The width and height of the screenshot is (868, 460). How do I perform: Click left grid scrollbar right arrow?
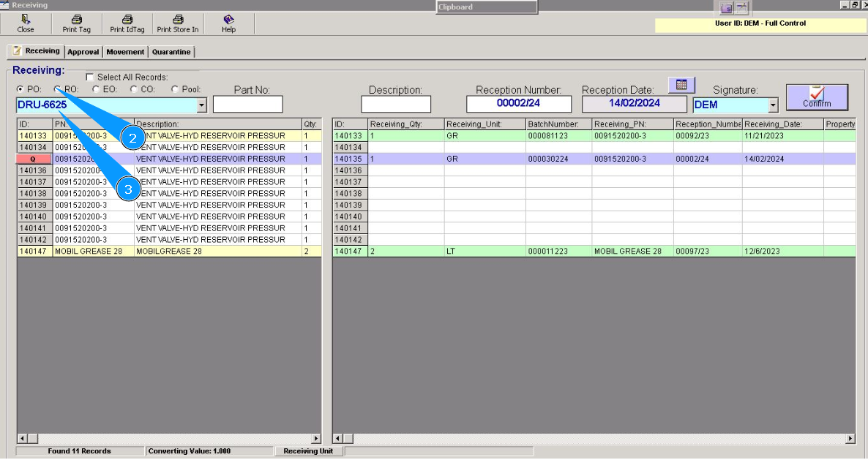click(316, 439)
